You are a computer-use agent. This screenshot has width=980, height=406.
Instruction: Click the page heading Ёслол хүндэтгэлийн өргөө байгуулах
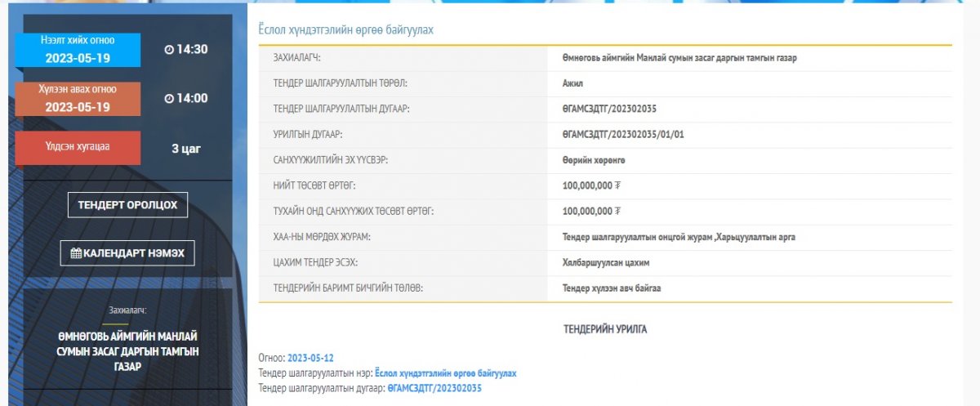click(345, 30)
